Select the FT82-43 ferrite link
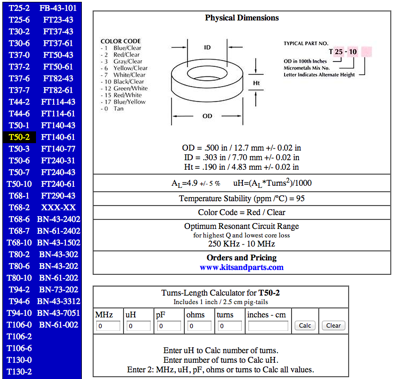This screenshot has width=400, height=379. (58, 78)
